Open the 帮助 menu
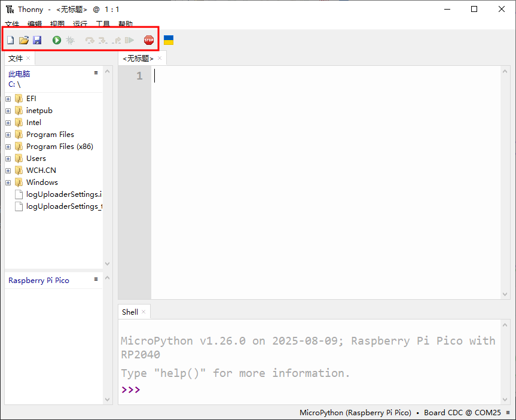Image resolution: width=516 pixels, height=420 pixels. (x=126, y=24)
